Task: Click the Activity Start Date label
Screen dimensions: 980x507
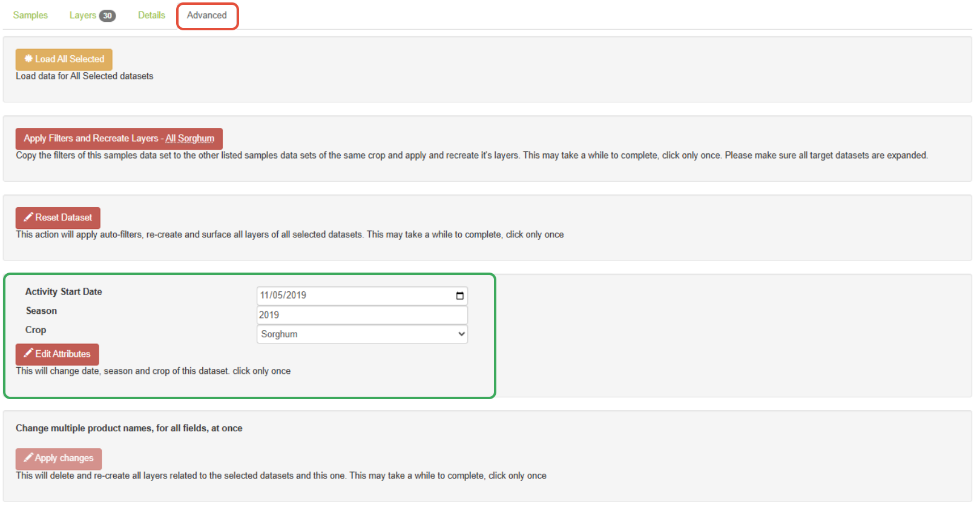Action: coord(64,291)
